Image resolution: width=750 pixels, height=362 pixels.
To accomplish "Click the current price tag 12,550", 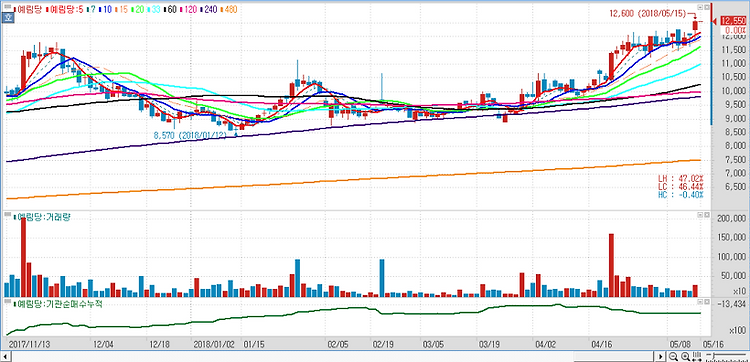I will pos(732,21).
